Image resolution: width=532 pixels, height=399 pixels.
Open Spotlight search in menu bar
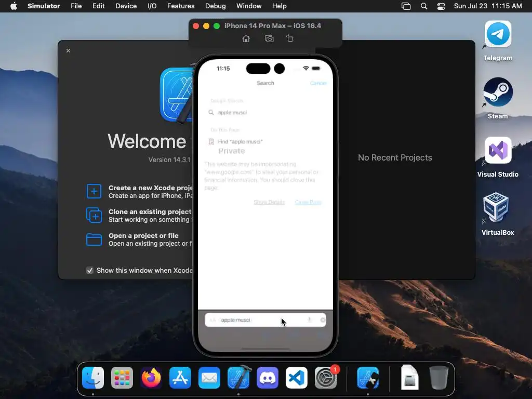point(424,6)
